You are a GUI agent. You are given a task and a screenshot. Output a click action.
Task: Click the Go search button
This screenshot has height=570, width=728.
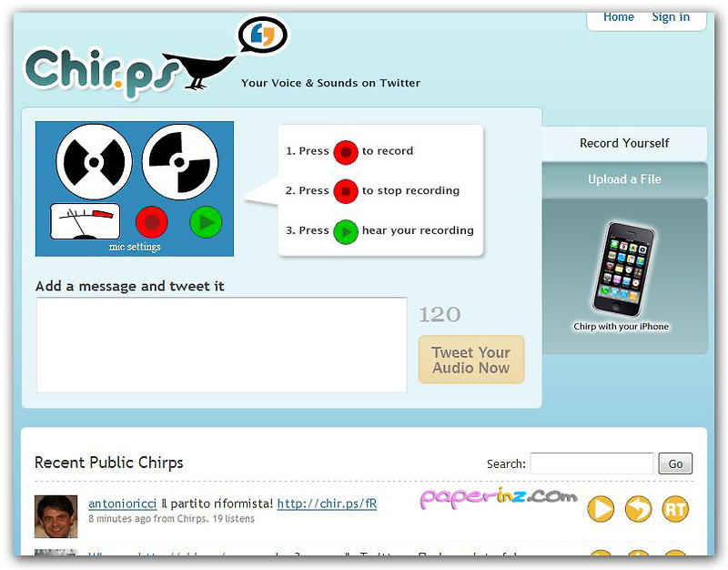point(675,463)
